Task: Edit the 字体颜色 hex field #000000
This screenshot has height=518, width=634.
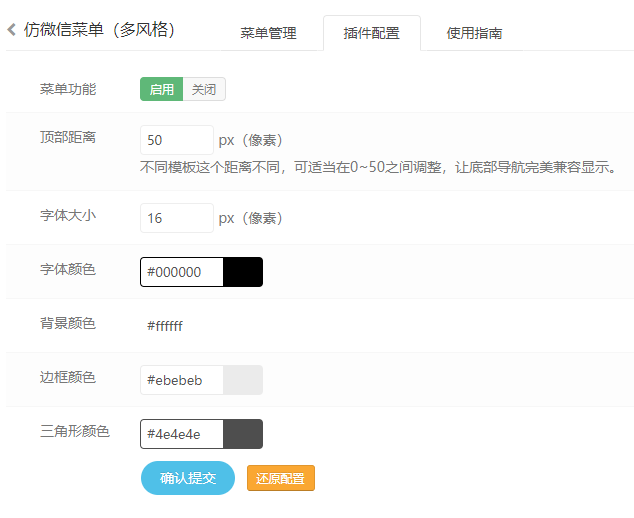Action: tap(182, 272)
